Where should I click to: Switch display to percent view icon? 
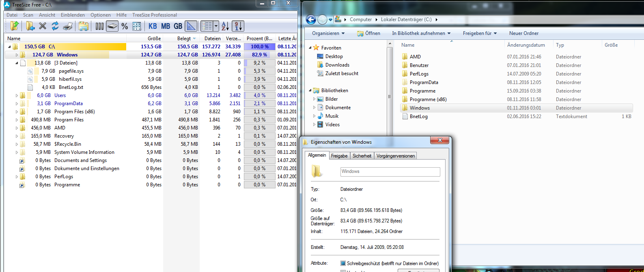[x=125, y=26]
